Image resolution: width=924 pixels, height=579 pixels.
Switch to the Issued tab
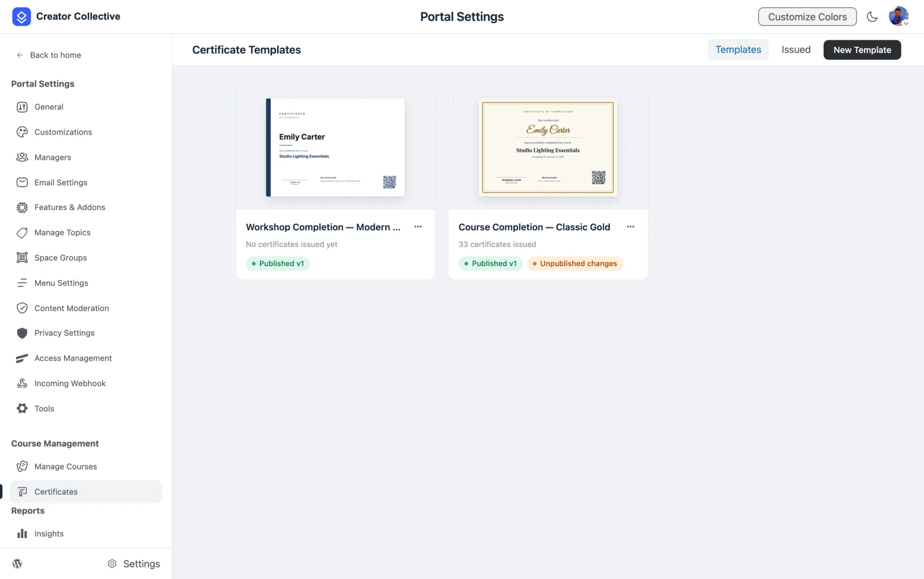click(796, 50)
